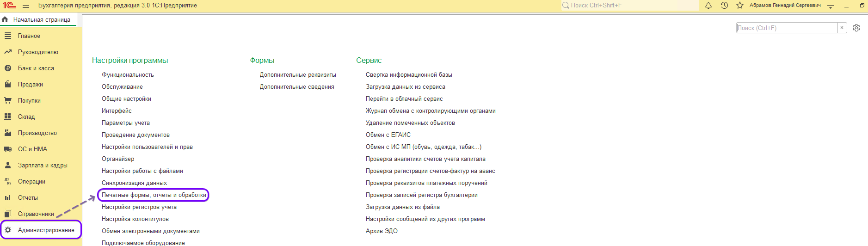Click the 1C logo icon
The height and width of the screenshot is (246, 868).
tap(9, 6)
